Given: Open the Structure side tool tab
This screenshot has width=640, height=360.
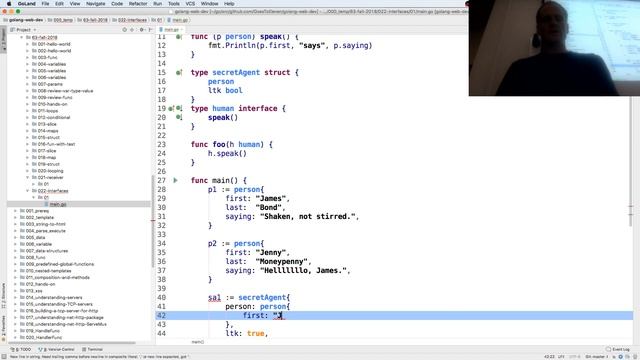Looking at the screenshot, I should coord(3,296).
